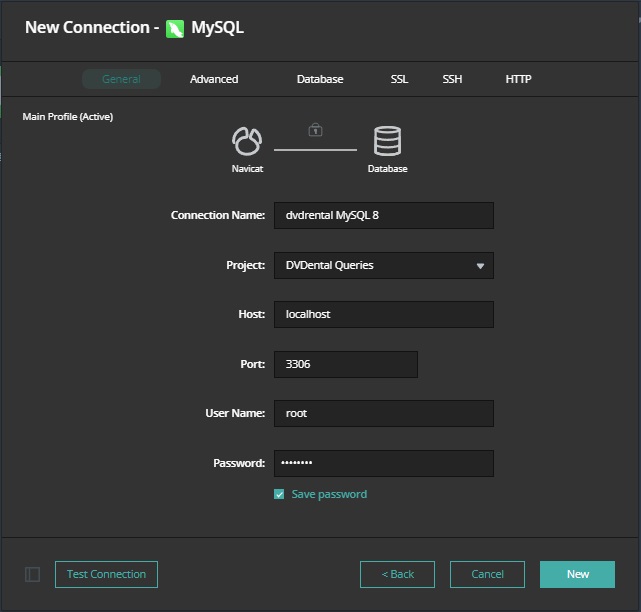This screenshot has width=641, height=612.
Task: Click the Port field showing 3306
Action: (346, 364)
